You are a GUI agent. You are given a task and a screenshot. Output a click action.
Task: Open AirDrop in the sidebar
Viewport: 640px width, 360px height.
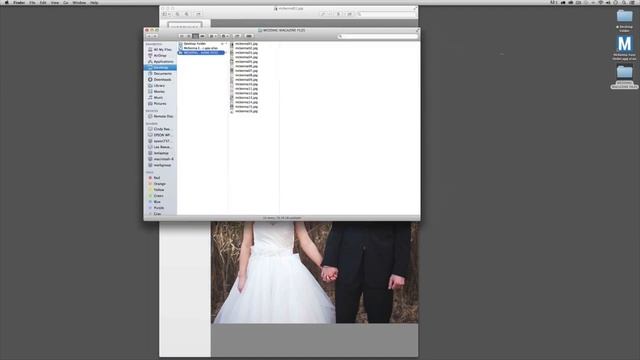coord(160,56)
